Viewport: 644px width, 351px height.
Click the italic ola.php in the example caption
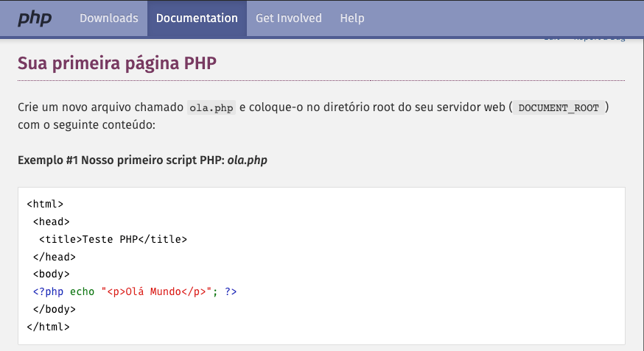point(248,160)
